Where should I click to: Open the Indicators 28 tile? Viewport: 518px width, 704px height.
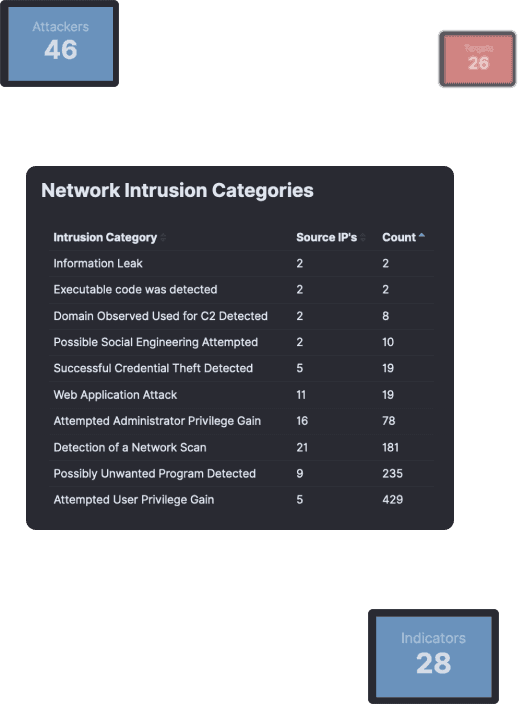[x=434, y=656]
